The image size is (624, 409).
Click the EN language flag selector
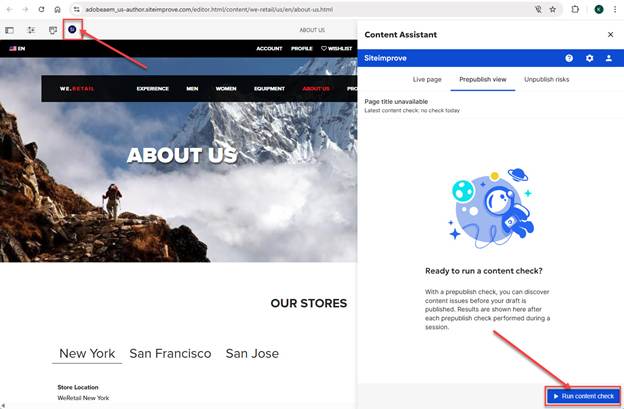tap(17, 49)
